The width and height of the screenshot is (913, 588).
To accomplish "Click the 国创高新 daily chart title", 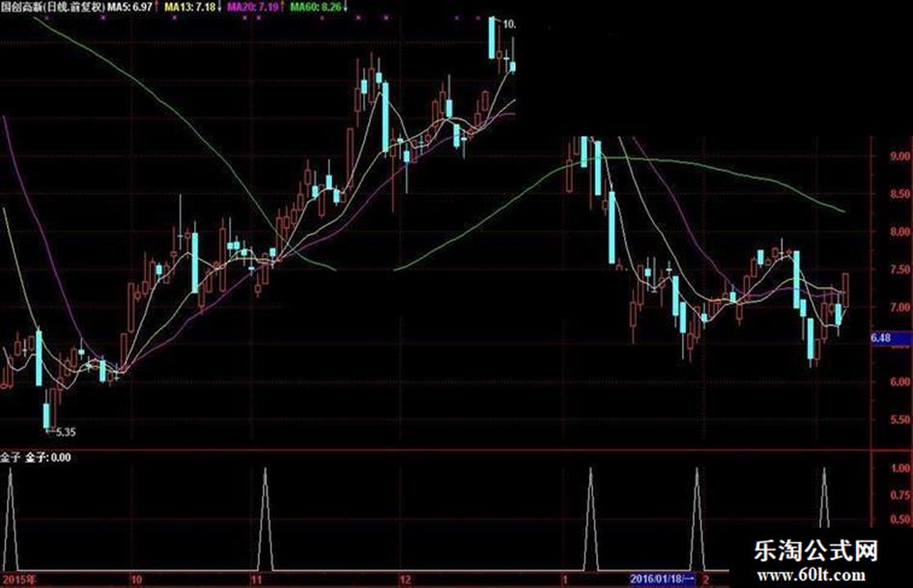I will 53,7.
